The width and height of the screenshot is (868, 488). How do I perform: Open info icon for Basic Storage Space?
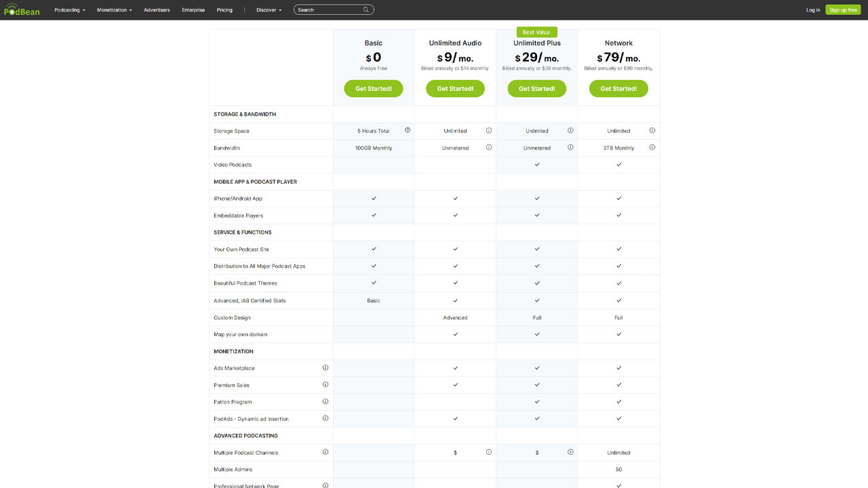tap(408, 130)
